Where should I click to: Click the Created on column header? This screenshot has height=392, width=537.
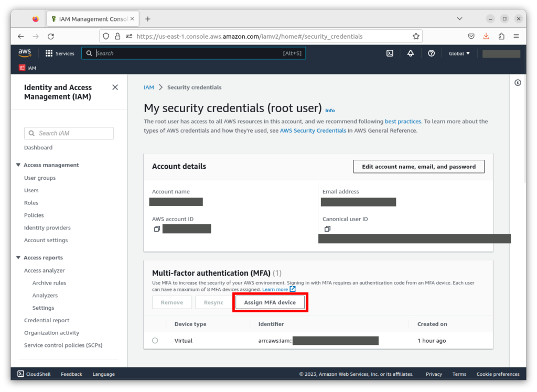432,324
